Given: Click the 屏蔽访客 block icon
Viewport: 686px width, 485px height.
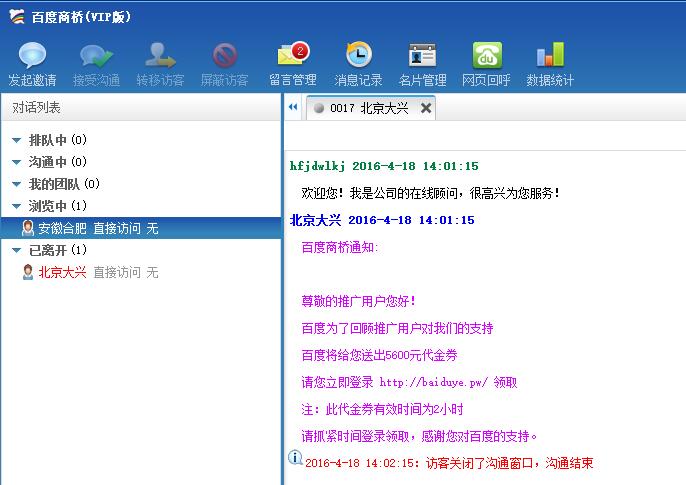Looking at the screenshot, I should coord(224,56).
